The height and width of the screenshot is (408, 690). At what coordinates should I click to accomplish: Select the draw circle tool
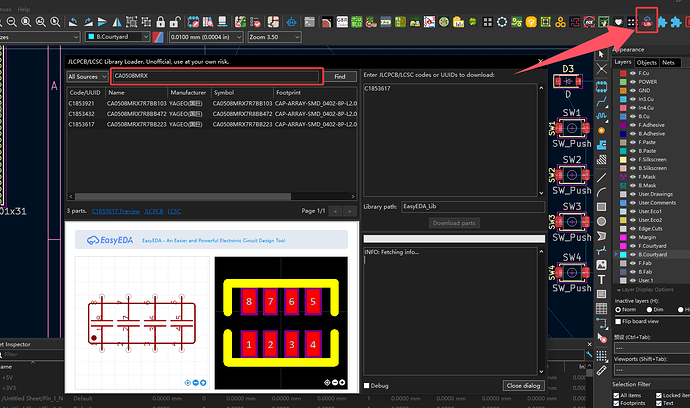click(x=602, y=221)
